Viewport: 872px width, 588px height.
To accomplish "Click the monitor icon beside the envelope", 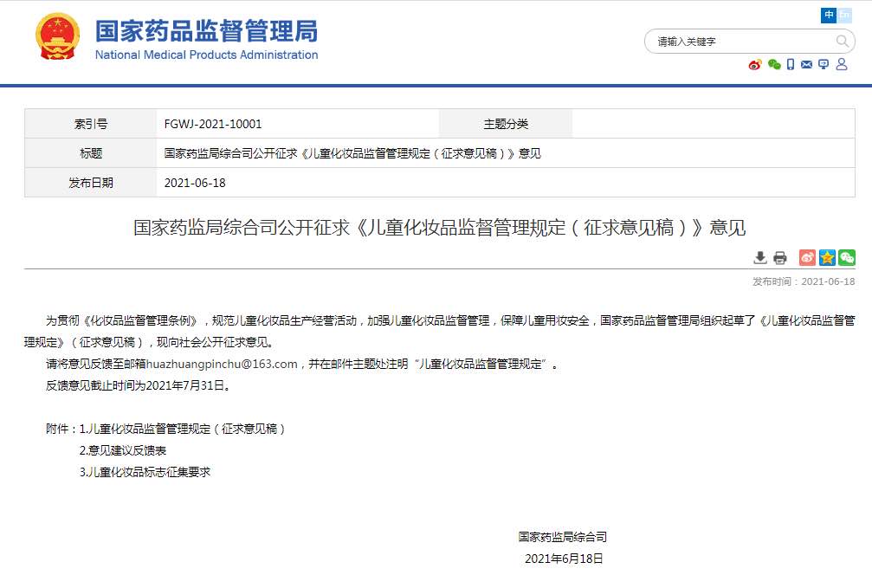I will click(x=824, y=64).
